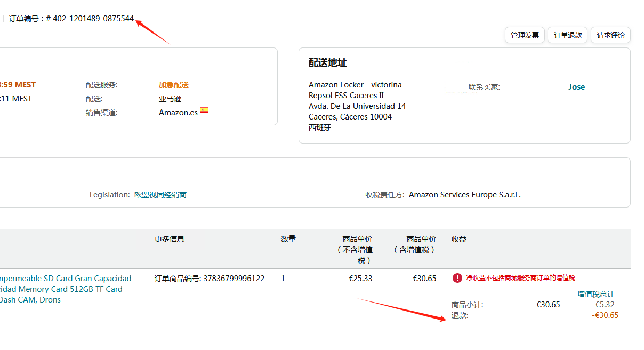Click the red warning icon in earnings
The image size is (644, 350).
point(457,278)
